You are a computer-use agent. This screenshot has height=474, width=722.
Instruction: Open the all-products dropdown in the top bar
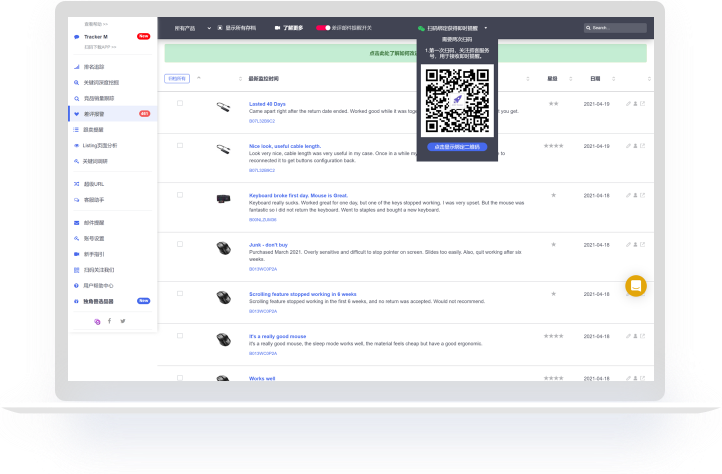coord(192,28)
